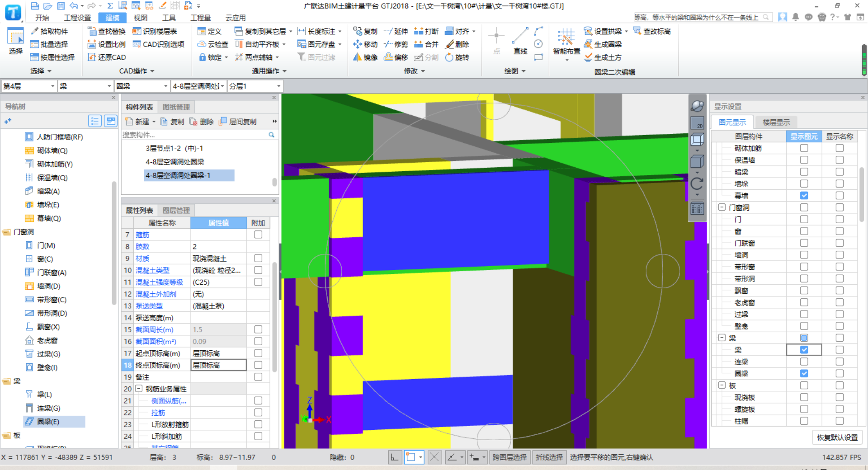Viewport: 868px width, 470px height.
Task: Click 查改标高 elevation edit tool
Action: 652,31
